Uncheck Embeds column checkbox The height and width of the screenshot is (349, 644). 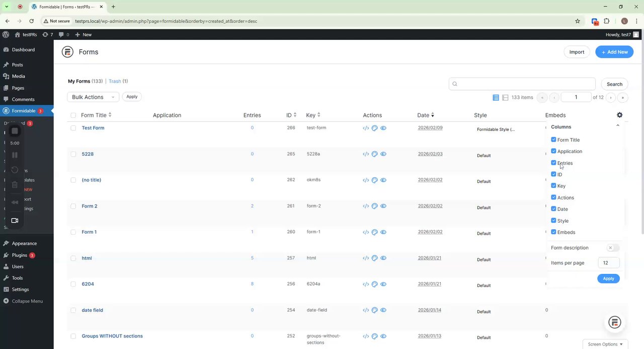(x=553, y=232)
